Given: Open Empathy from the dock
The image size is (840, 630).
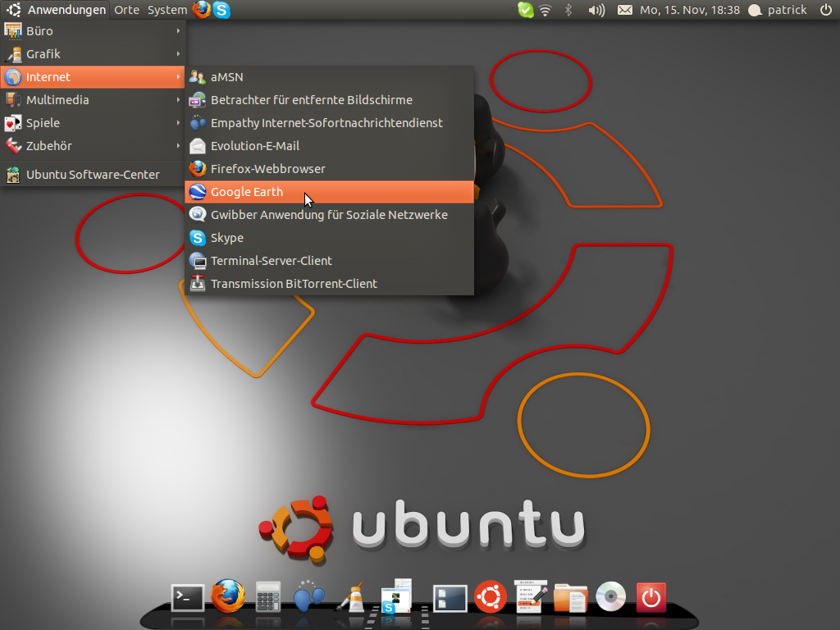Looking at the screenshot, I should 308,596.
